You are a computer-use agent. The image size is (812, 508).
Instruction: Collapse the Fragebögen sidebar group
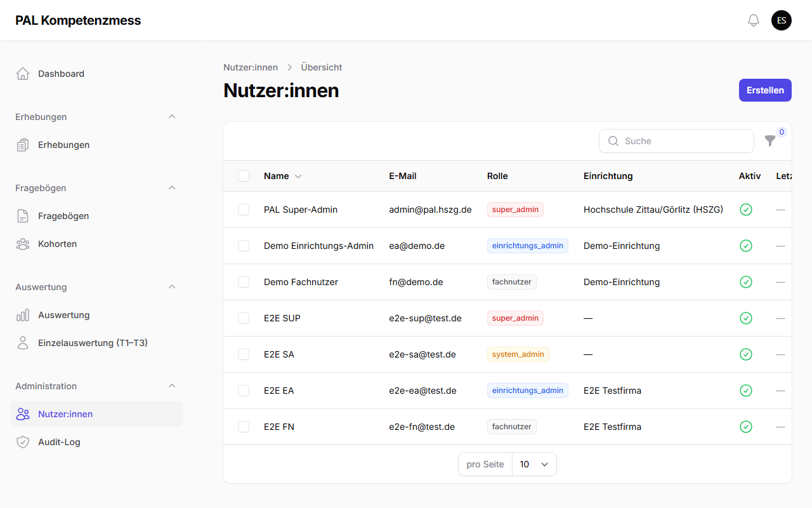172,188
